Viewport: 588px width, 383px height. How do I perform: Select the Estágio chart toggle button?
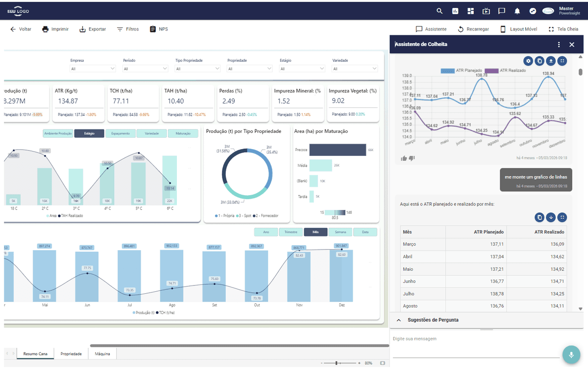[x=89, y=133]
